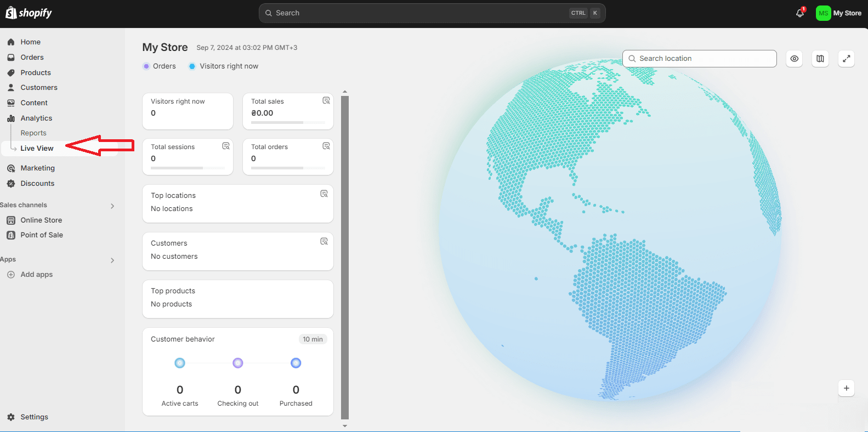Click the Total sales progress bar
The height and width of the screenshot is (432, 868).
[288, 122]
